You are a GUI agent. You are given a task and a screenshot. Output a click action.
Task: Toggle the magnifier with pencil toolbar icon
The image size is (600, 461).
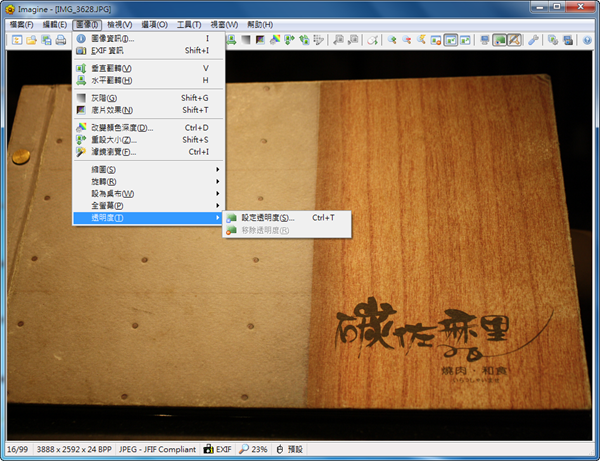coord(514,40)
